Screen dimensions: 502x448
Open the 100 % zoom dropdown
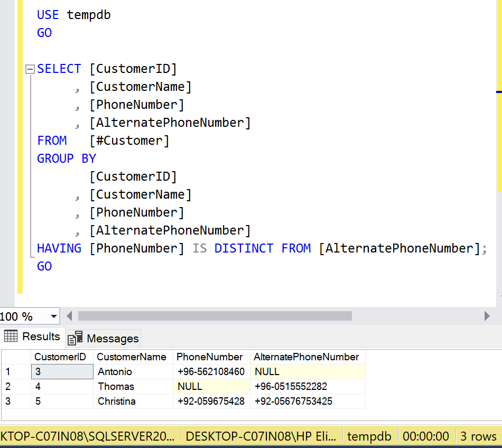point(53,316)
